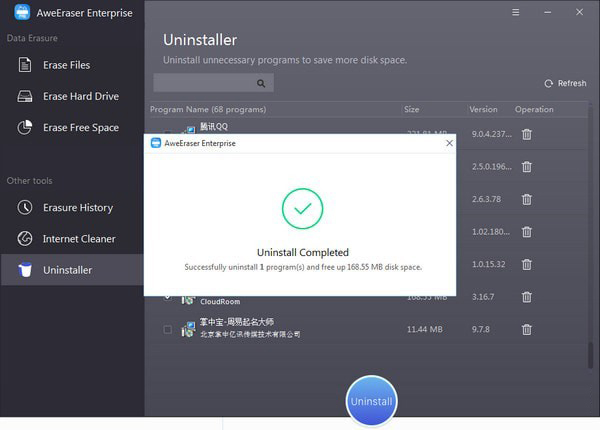Click the Erase Free Space pie icon
Screen dimensions: 600x430
(x=25, y=127)
